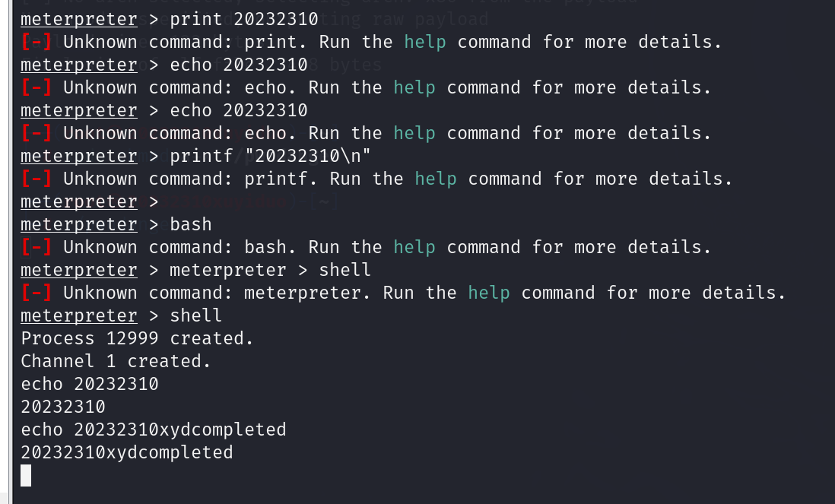Click the red [-] marker before the print error
Image resolution: width=835 pixels, height=504 pixels.
(x=37, y=42)
